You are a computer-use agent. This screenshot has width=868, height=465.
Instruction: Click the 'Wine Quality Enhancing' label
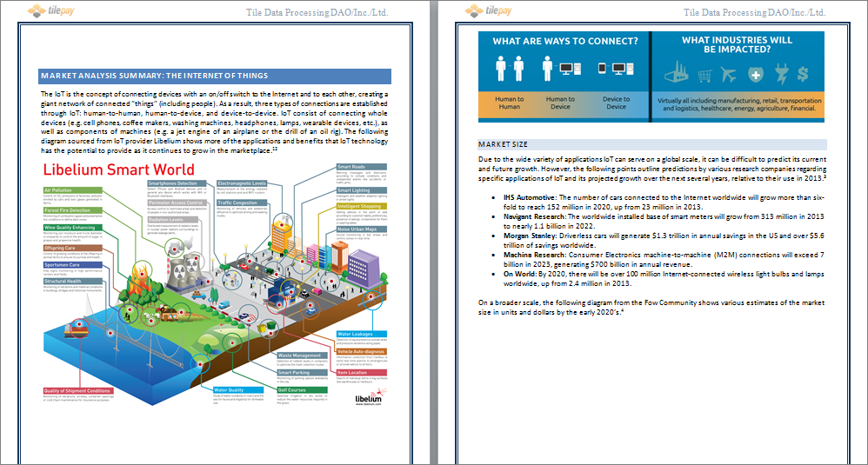point(73,227)
